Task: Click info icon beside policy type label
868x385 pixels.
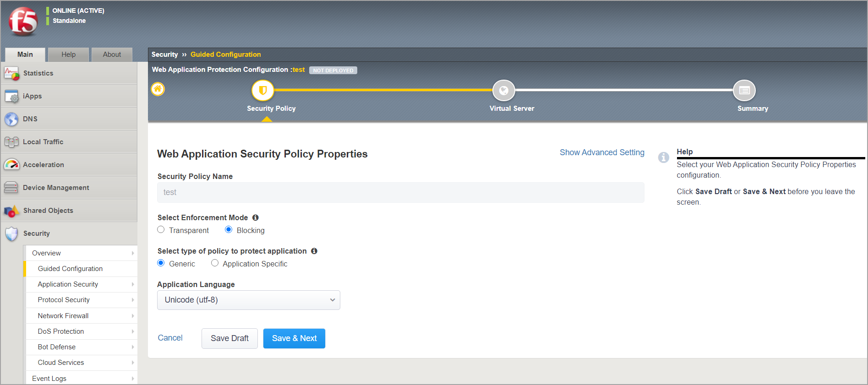Action: click(314, 251)
